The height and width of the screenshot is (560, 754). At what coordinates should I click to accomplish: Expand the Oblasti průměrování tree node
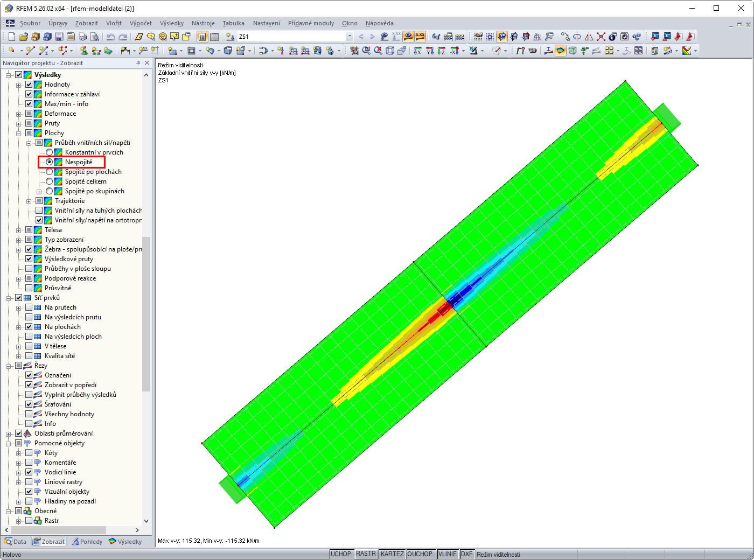tap(9, 433)
